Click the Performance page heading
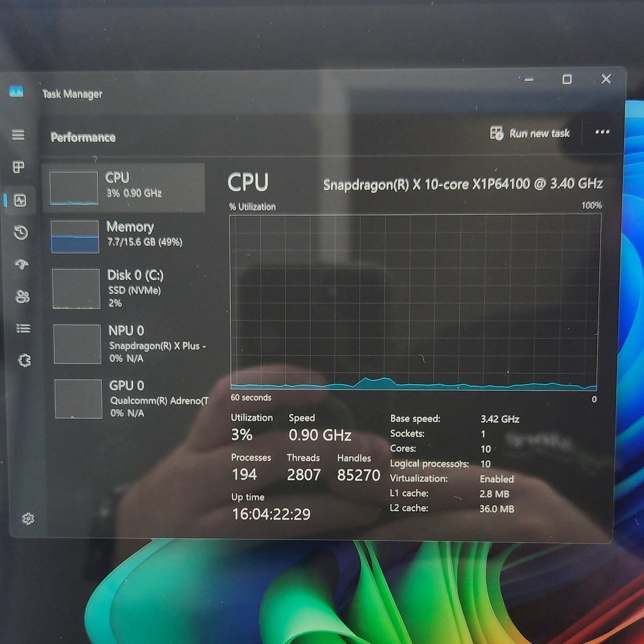644x644 pixels. point(83,137)
